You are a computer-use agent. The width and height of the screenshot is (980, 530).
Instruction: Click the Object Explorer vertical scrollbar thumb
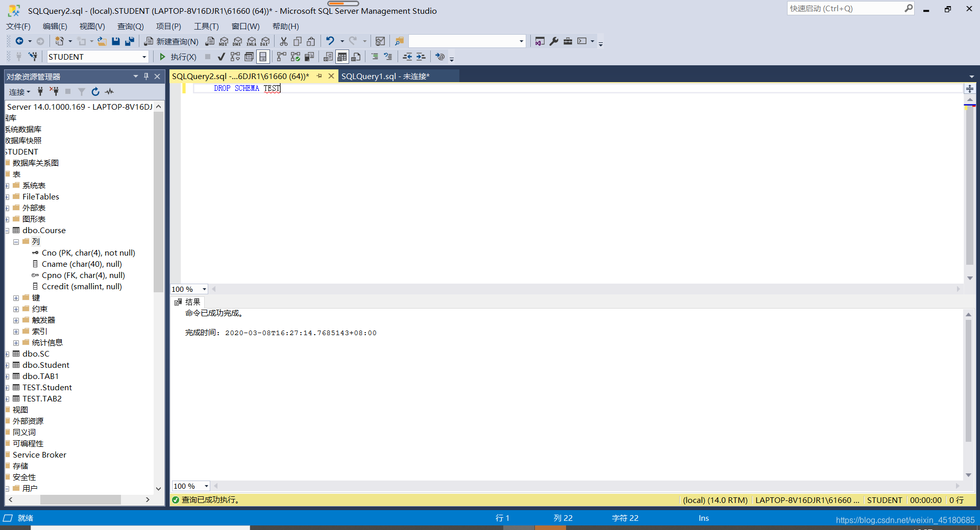158,201
